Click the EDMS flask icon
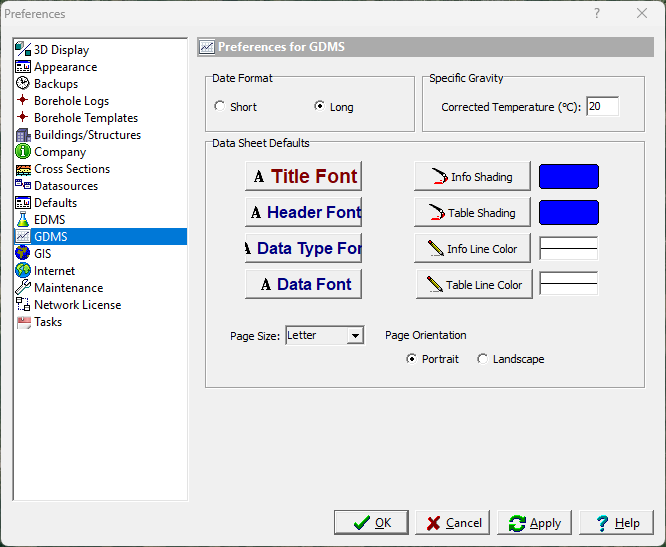The height and width of the screenshot is (547, 666). (23, 220)
